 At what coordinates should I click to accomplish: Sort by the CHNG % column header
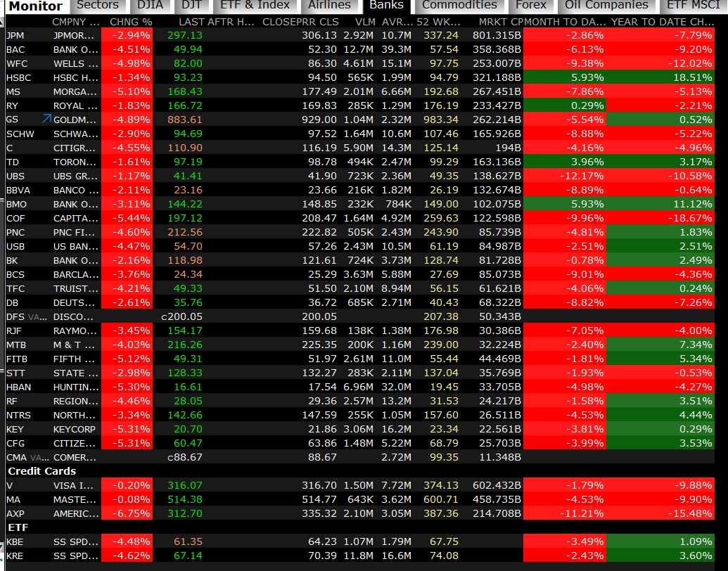131,22
